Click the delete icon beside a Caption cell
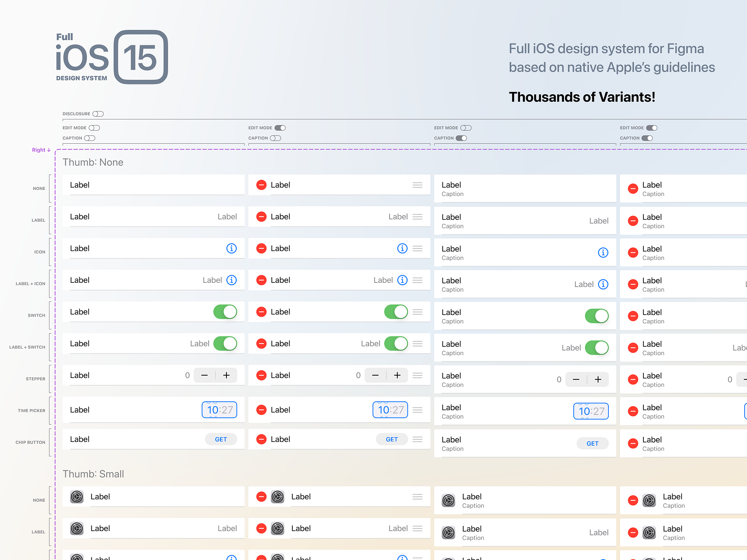The width and height of the screenshot is (747, 560). pos(633,189)
